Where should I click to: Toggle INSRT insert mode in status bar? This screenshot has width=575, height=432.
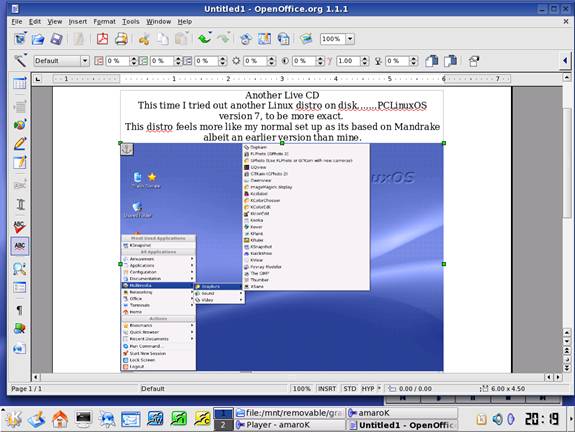[327, 389]
